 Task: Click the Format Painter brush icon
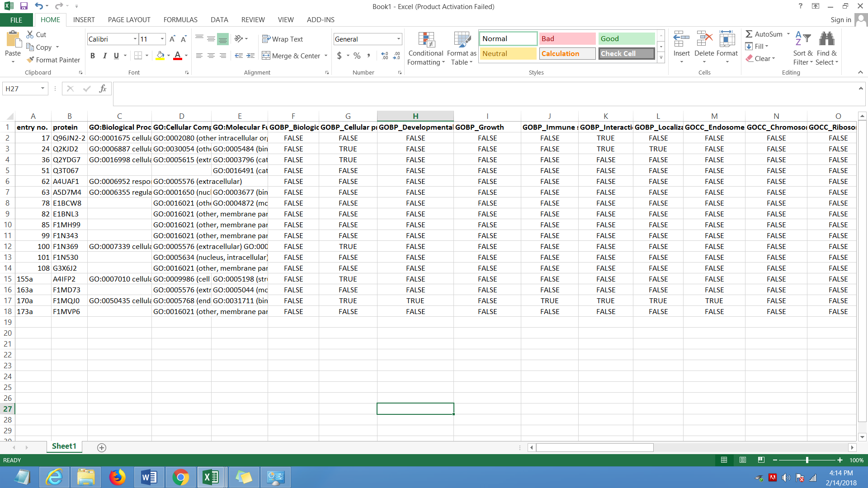tap(30, 60)
